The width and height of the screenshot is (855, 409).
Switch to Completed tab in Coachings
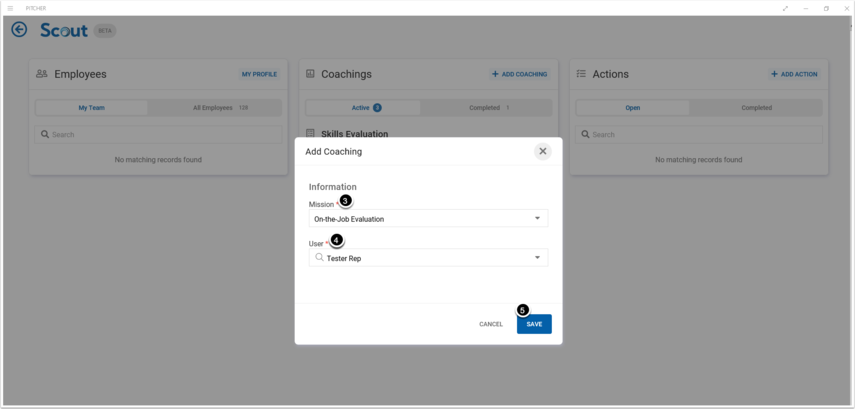(490, 108)
